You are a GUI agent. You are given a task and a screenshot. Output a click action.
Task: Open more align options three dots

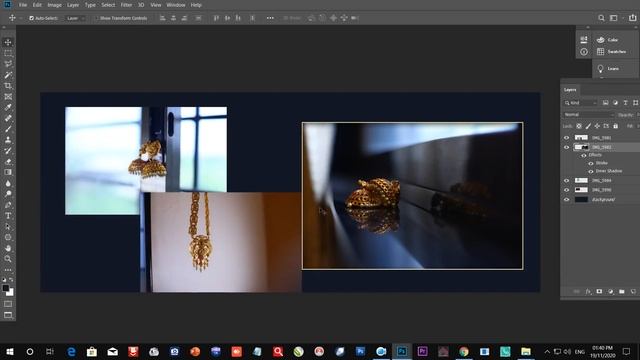pos(270,18)
